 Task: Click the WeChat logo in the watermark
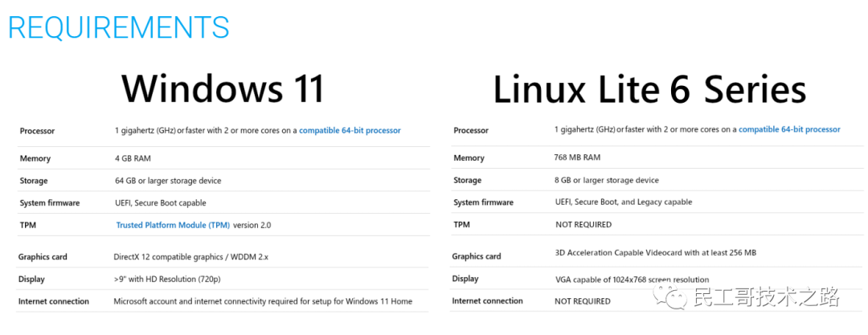pyautogui.click(x=673, y=298)
